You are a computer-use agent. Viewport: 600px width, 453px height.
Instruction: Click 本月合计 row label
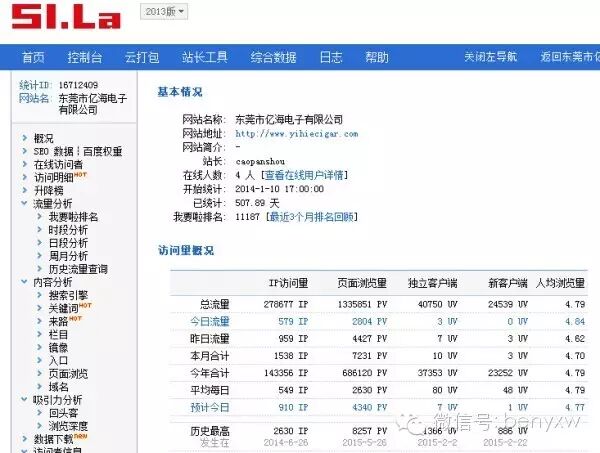[210, 356]
